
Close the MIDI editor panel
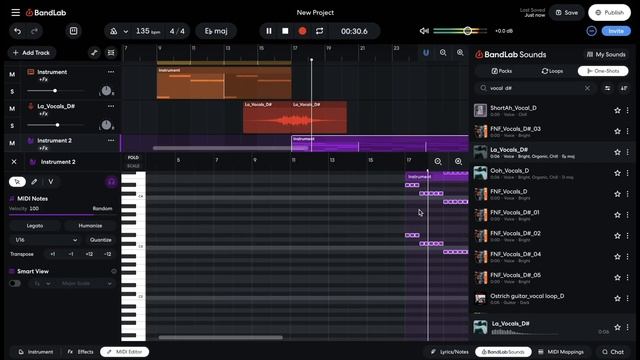14,162
